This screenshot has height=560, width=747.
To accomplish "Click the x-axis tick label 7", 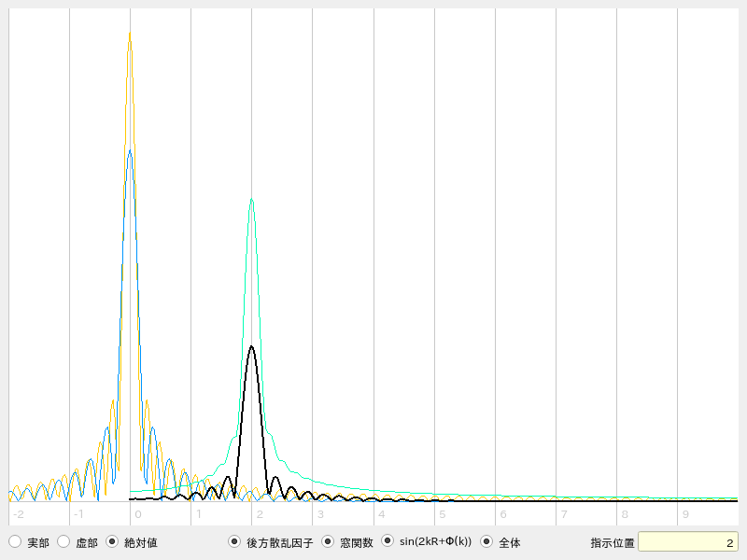I will [x=563, y=514].
